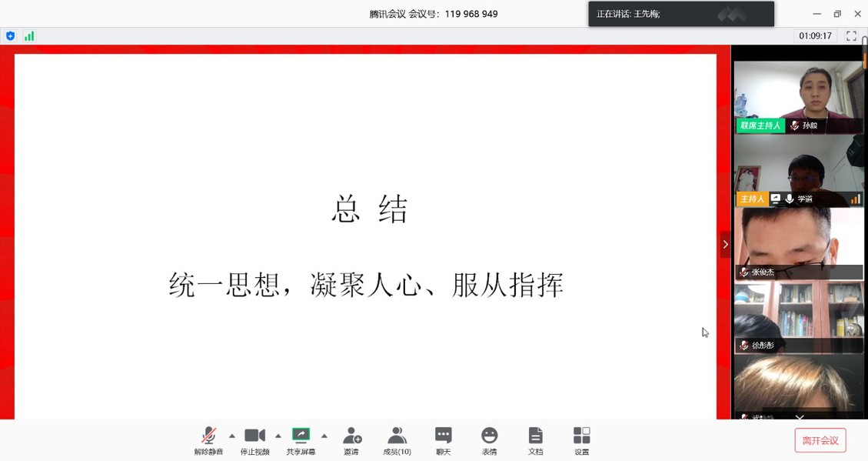Screen dimensions: 868x461
Task: Expand the screen share options arrow
Action: point(324,436)
